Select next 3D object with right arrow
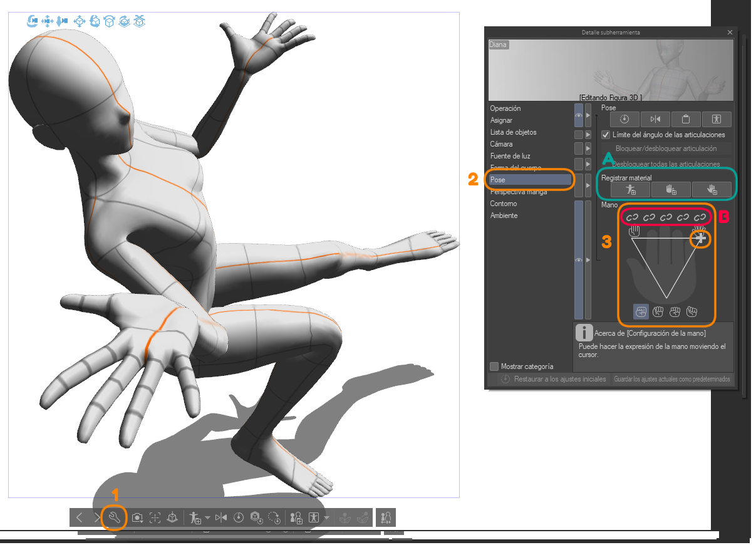The image size is (756, 545). coord(96,518)
